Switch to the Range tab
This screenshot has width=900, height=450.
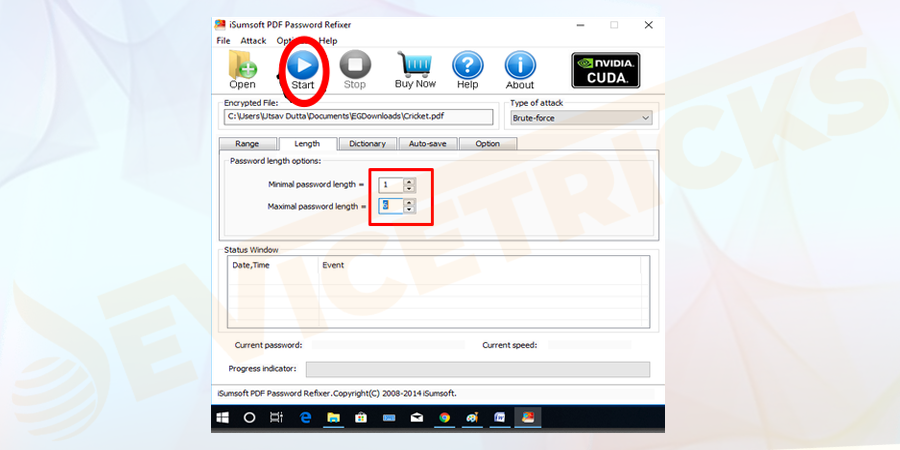pyautogui.click(x=247, y=143)
